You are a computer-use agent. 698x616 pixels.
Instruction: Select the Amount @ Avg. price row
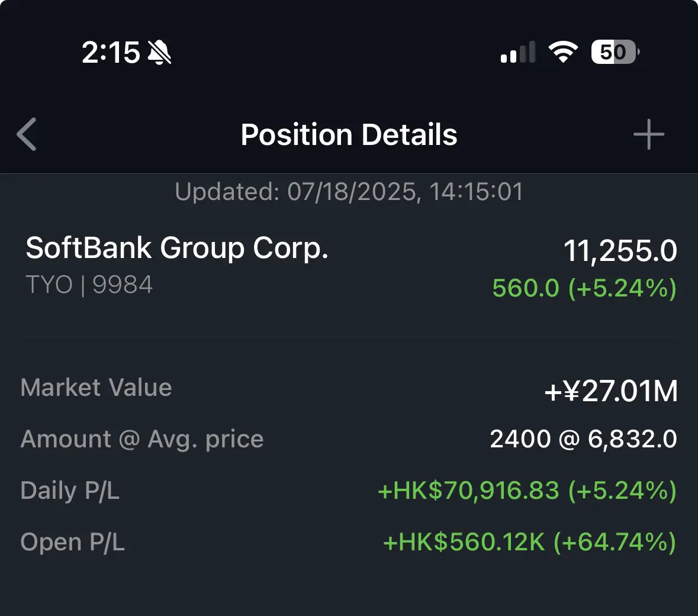click(x=349, y=439)
